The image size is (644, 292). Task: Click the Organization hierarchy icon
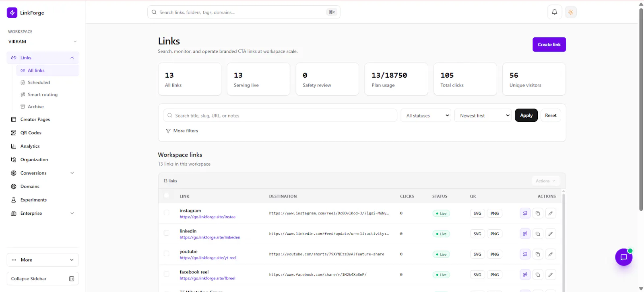click(14, 160)
